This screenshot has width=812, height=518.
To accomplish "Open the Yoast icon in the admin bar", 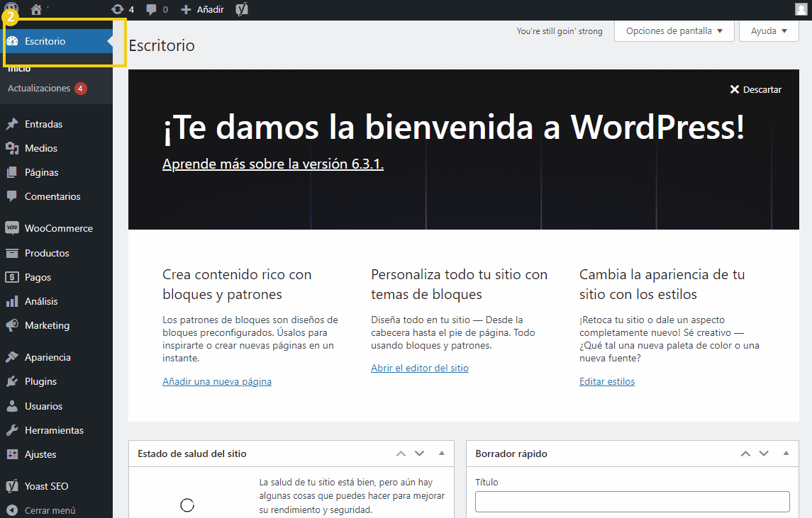I will [x=242, y=9].
